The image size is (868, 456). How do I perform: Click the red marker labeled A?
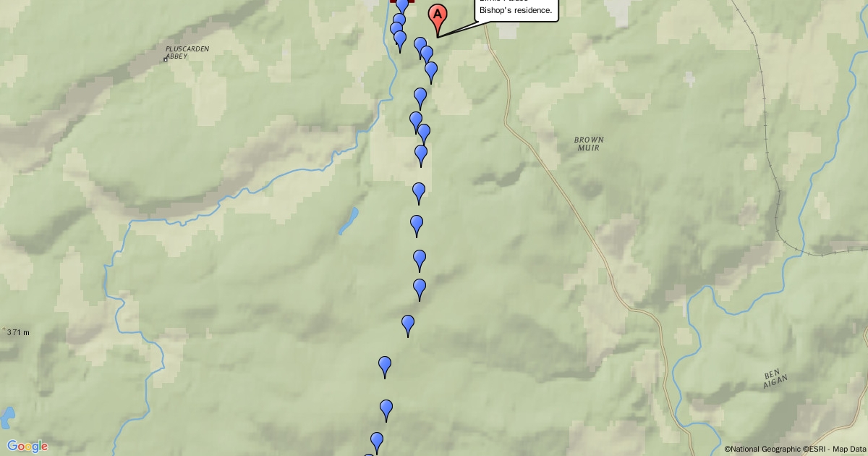pyautogui.click(x=438, y=17)
